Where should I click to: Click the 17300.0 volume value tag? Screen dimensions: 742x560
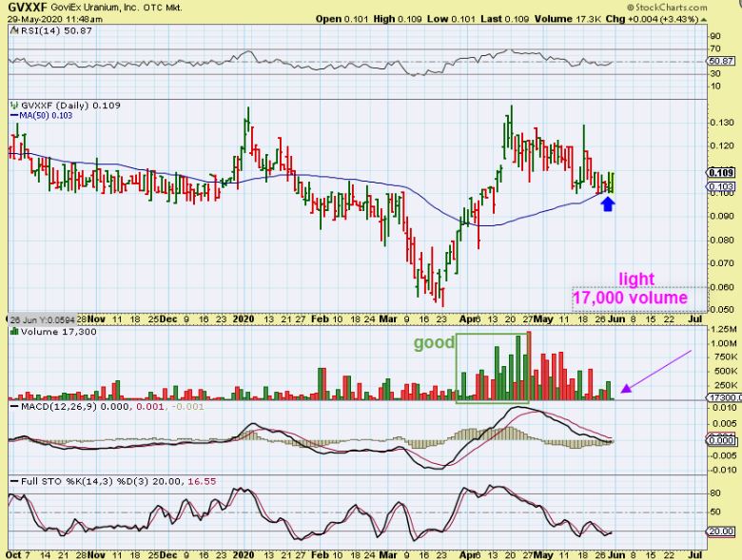coord(724,398)
